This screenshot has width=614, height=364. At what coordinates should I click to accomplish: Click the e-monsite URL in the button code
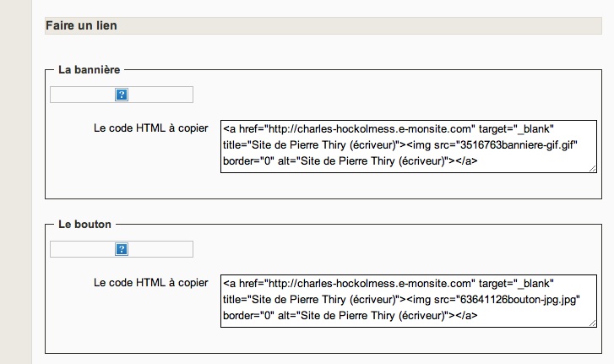point(370,284)
